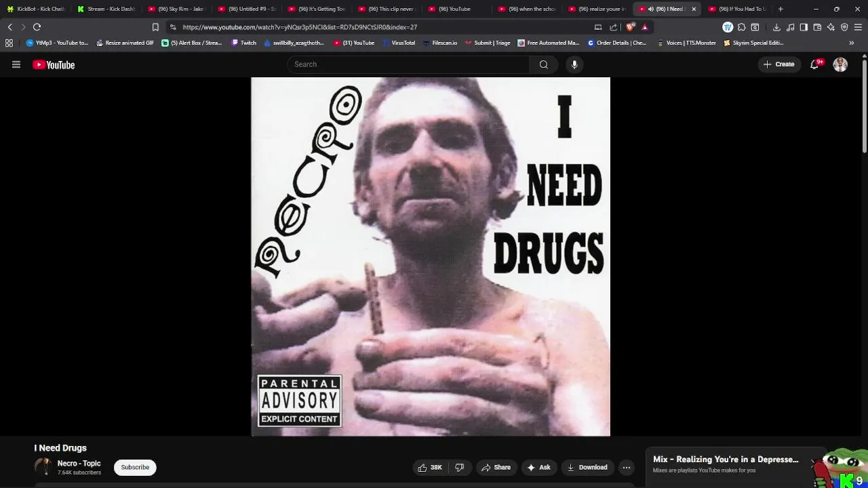The height and width of the screenshot is (488, 868).
Task: Go back with browser back arrow
Action: 9,27
